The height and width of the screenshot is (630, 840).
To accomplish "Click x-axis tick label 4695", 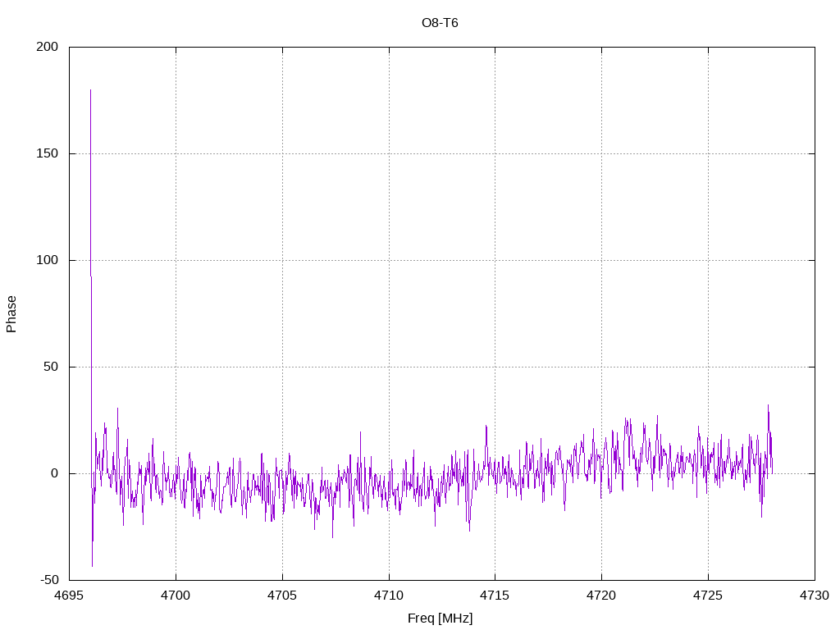I will pyautogui.click(x=69, y=596).
